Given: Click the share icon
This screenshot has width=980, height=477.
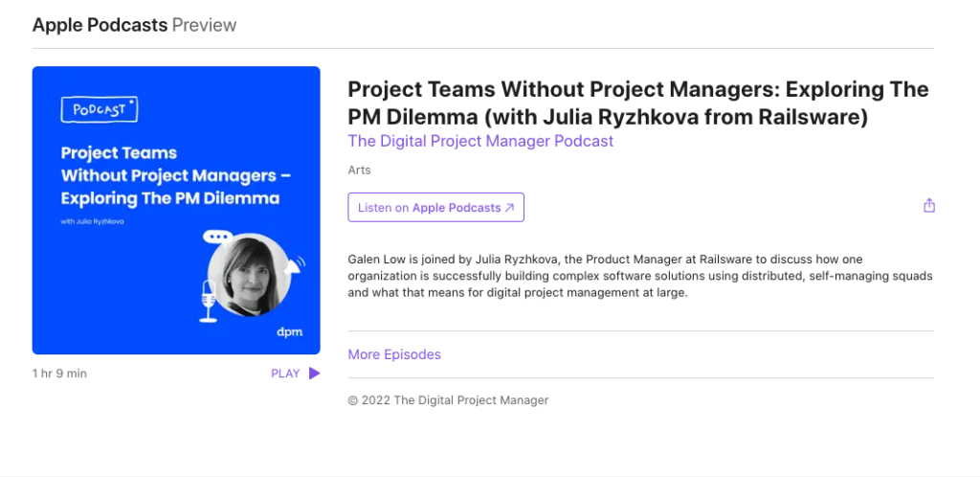Looking at the screenshot, I should [x=928, y=206].
